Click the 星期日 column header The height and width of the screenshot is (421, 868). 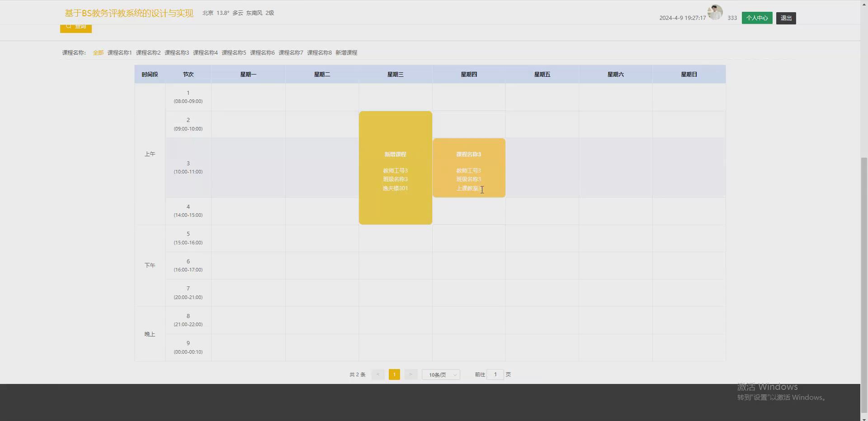tap(689, 75)
